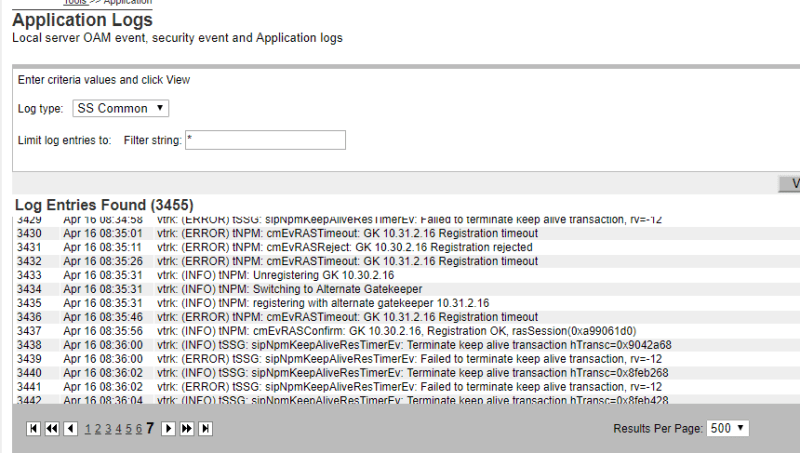Follow the Tools breadcrumb link
This screenshot has width=800, height=453.
coord(76,2)
